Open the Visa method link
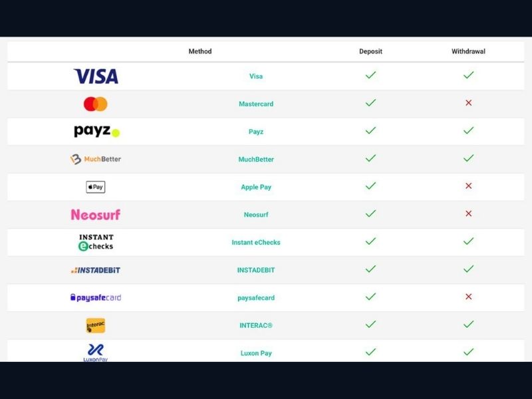The height and width of the screenshot is (399, 532). click(x=256, y=76)
